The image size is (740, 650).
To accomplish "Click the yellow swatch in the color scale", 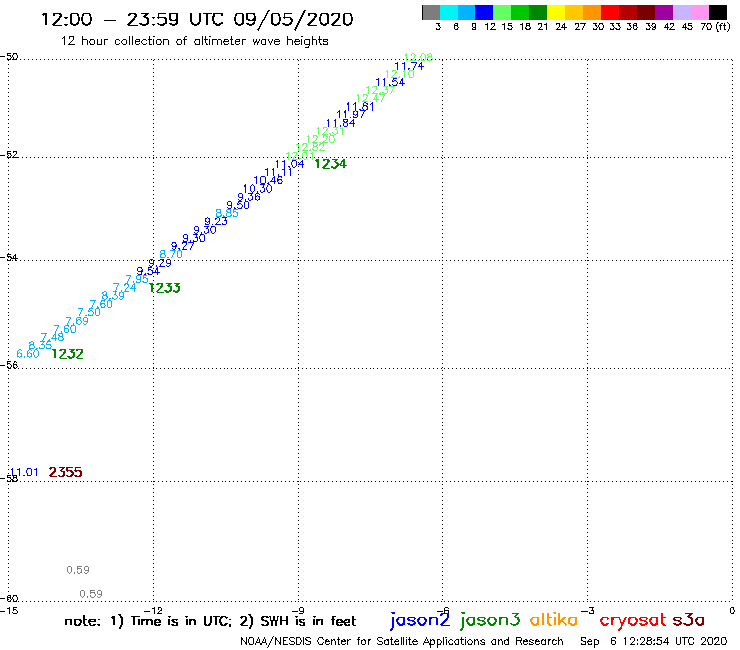I will click(556, 12).
